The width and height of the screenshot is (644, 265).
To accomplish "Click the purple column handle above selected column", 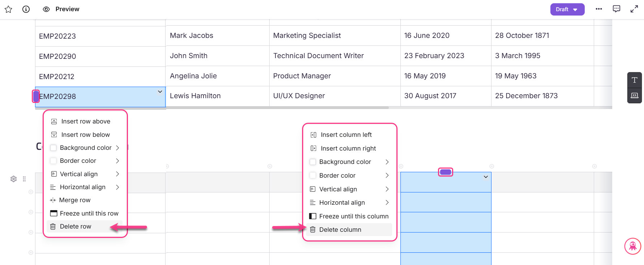I will (x=446, y=172).
